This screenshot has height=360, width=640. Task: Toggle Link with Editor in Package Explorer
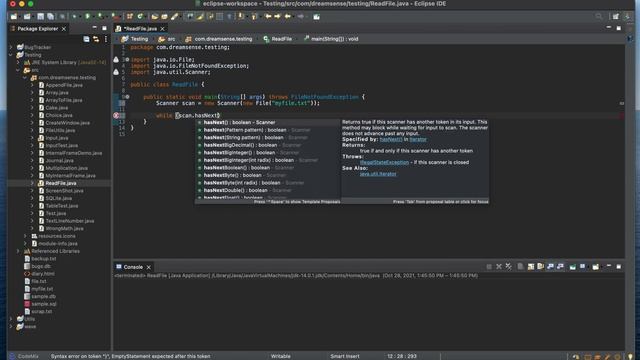point(96,39)
